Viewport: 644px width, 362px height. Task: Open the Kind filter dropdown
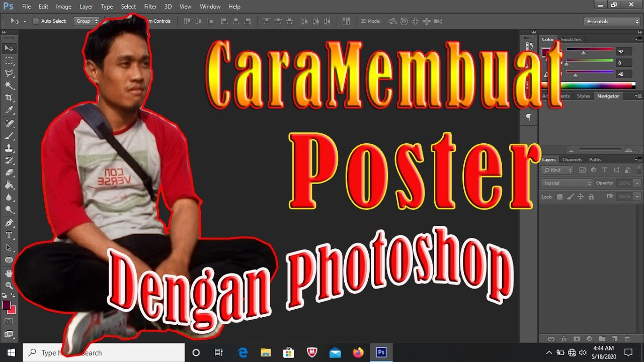tap(558, 170)
